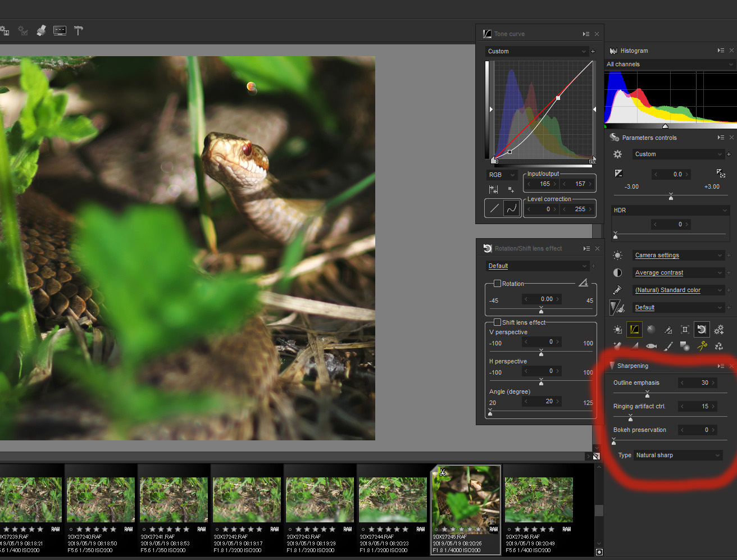Select thumbnail 20X27244.RAF

pos(393,510)
